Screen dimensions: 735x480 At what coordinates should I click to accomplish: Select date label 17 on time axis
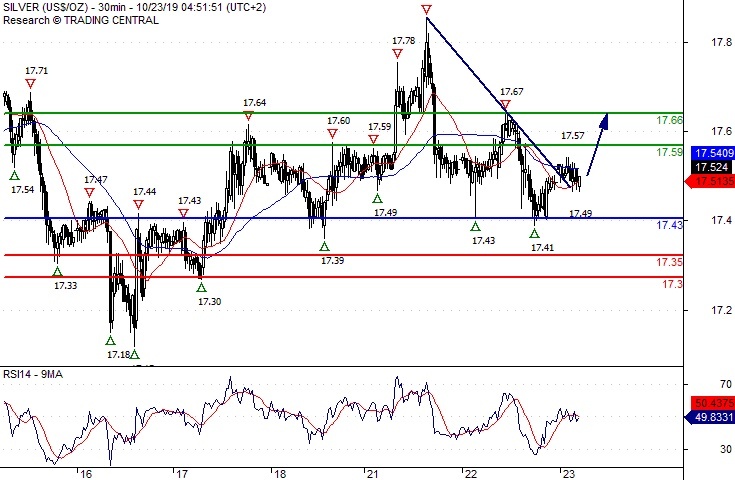tap(182, 474)
